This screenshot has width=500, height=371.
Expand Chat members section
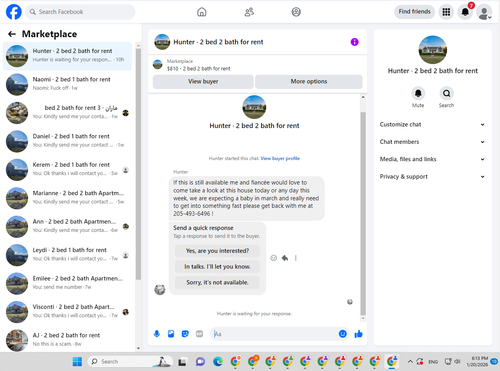point(432,142)
